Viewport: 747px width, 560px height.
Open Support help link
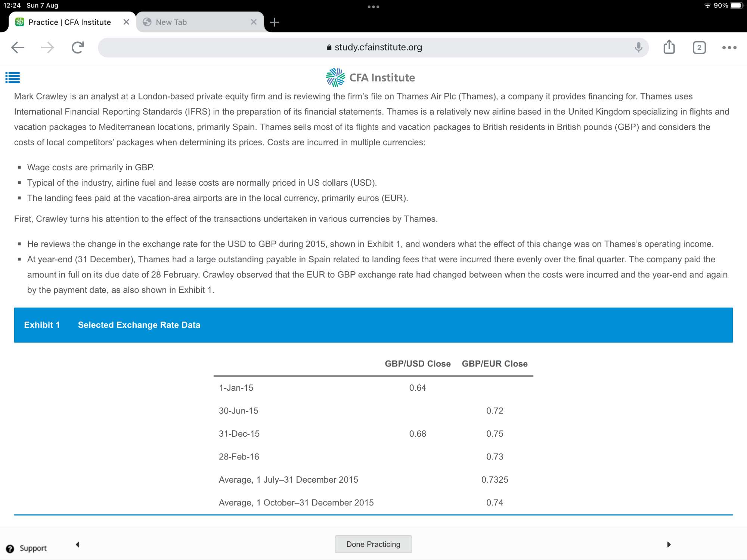26,548
